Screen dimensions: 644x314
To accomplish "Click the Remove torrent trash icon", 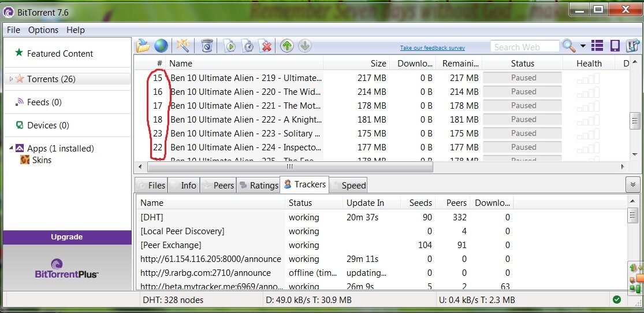I will [x=207, y=46].
